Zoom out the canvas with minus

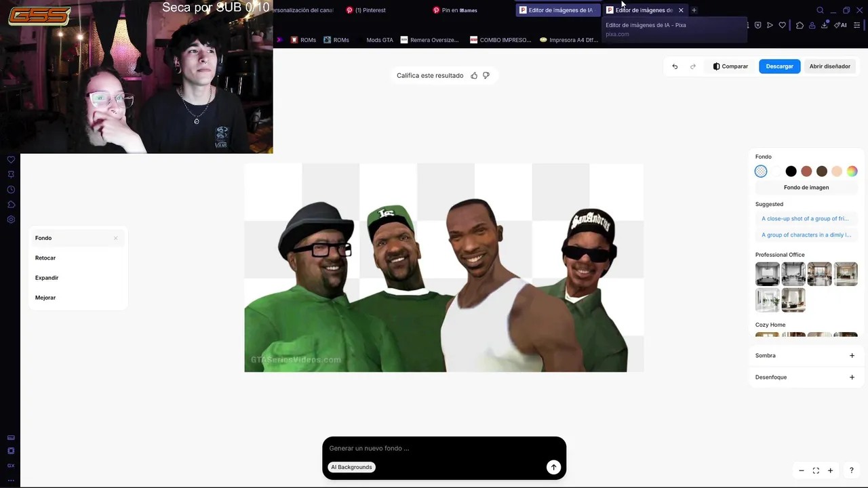click(x=802, y=470)
